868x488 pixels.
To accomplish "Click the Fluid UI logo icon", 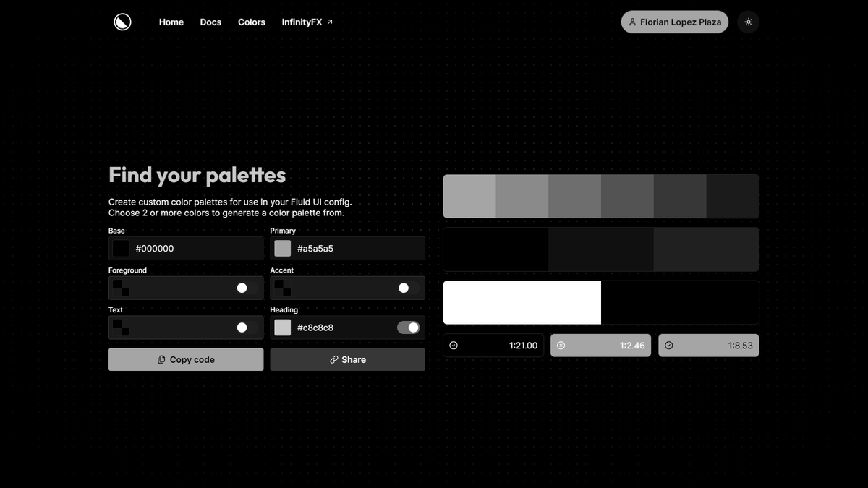I will 123,22.
